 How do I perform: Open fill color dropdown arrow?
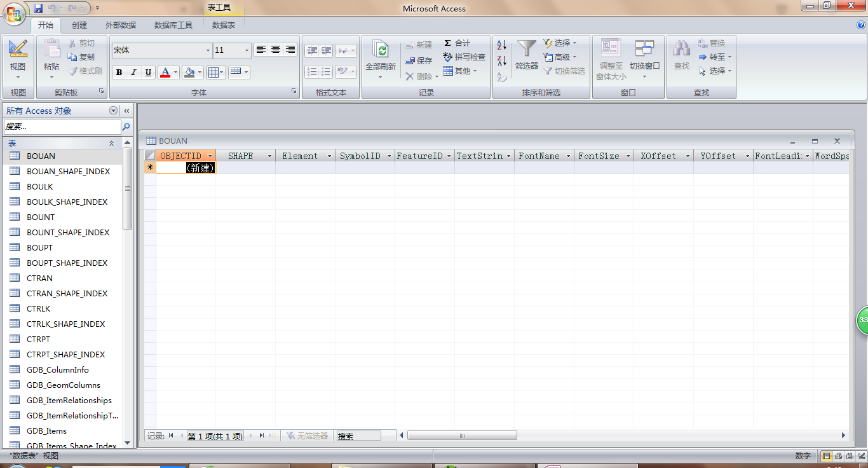pyautogui.click(x=200, y=72)
